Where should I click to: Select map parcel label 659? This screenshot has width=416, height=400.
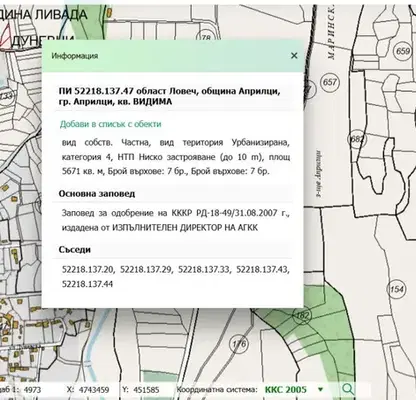click(403, 51)
